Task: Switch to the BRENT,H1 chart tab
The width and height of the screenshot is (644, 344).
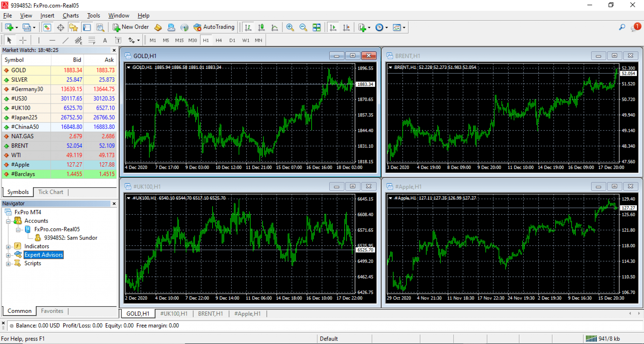Action: click(x=210, y=313)
